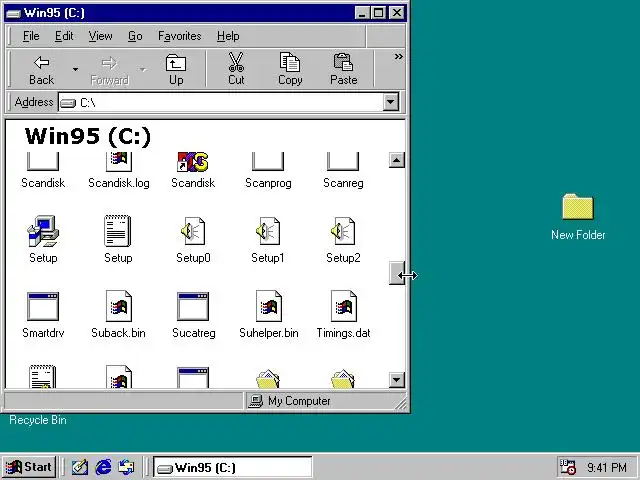The image size is (640, 480).
Task: Open the View menu
Action: [100, 36]
